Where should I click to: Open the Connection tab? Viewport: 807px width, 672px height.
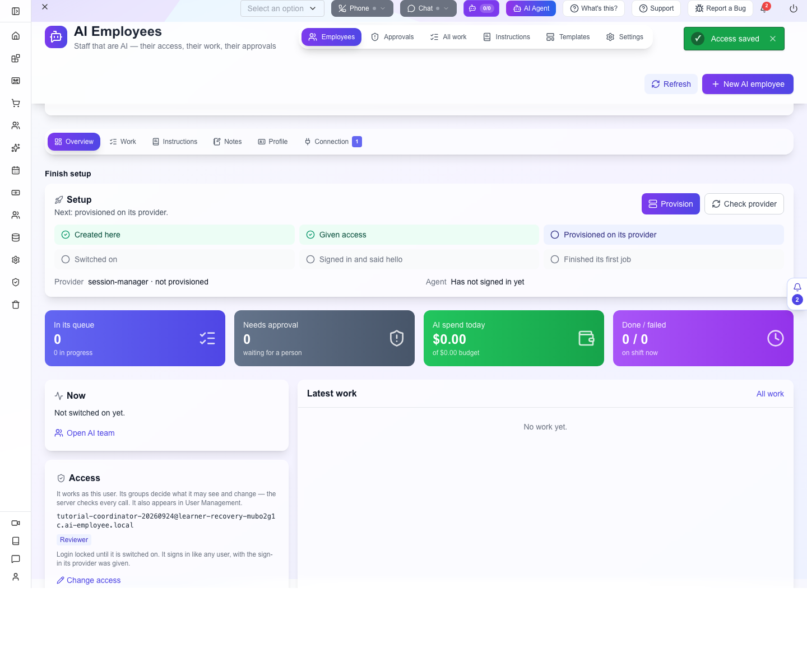(333, 142)
